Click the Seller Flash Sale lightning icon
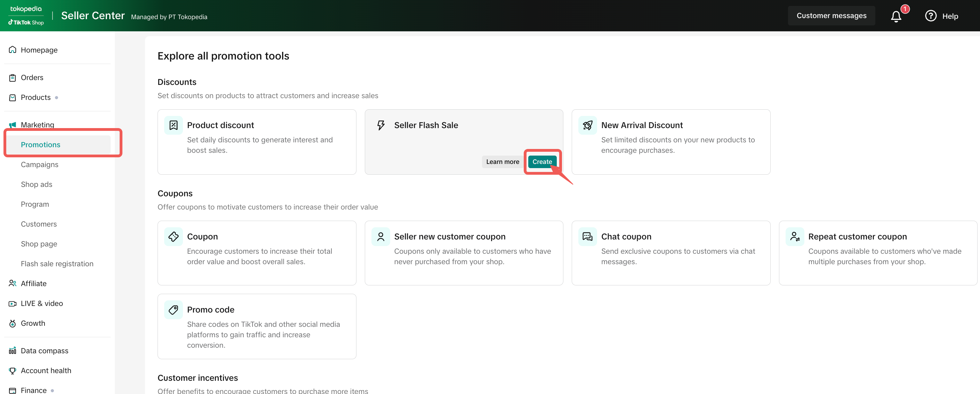The height and width of the screenshot is (394, 980). point(380,125)
